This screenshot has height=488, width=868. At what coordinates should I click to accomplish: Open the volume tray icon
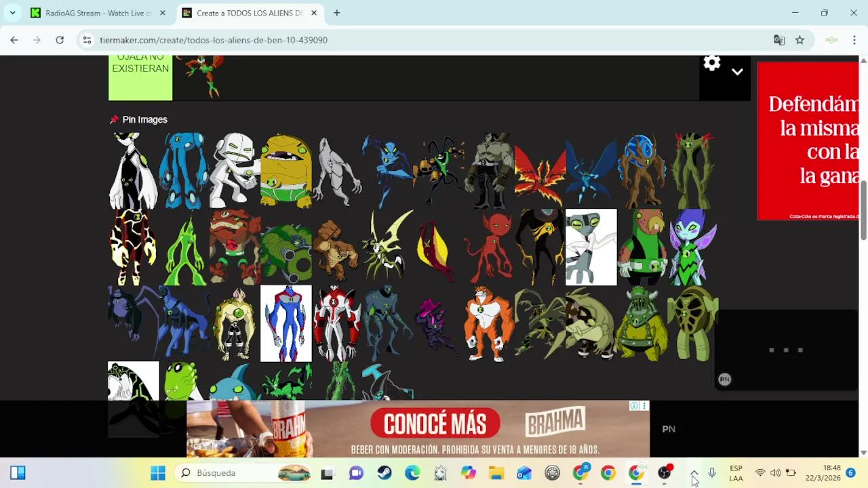pos(775,473)
